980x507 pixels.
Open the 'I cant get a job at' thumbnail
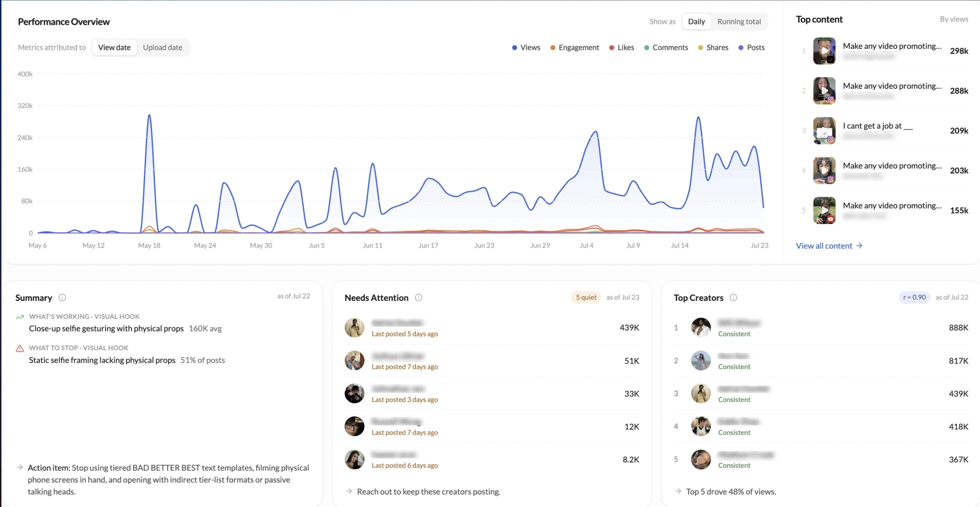pyautogui.click(x=824, y=131)
